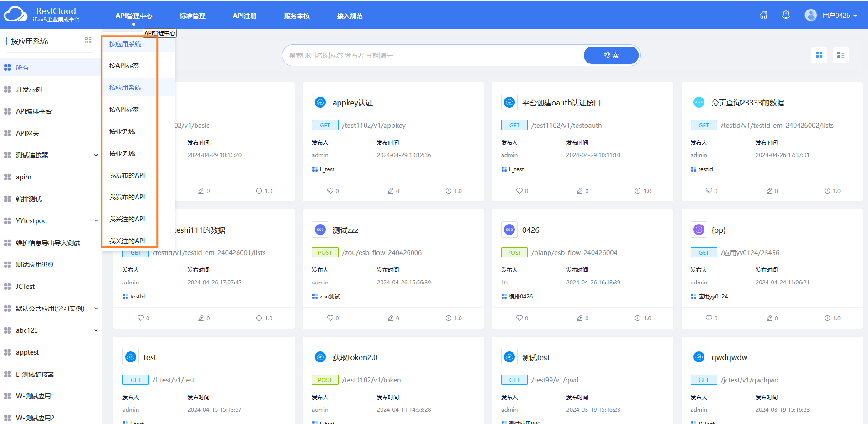Click the 平台创建oauth认证接口 card icon

point(509,102)
